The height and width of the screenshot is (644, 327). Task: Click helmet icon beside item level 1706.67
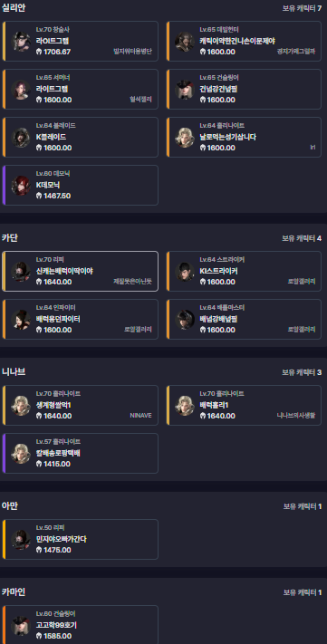tap(39, 52)
